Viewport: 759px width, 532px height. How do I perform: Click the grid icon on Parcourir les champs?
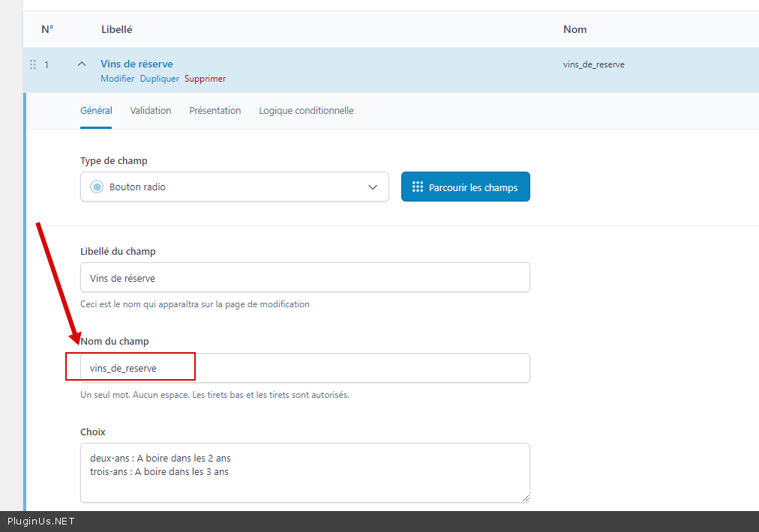pos(418,187)
